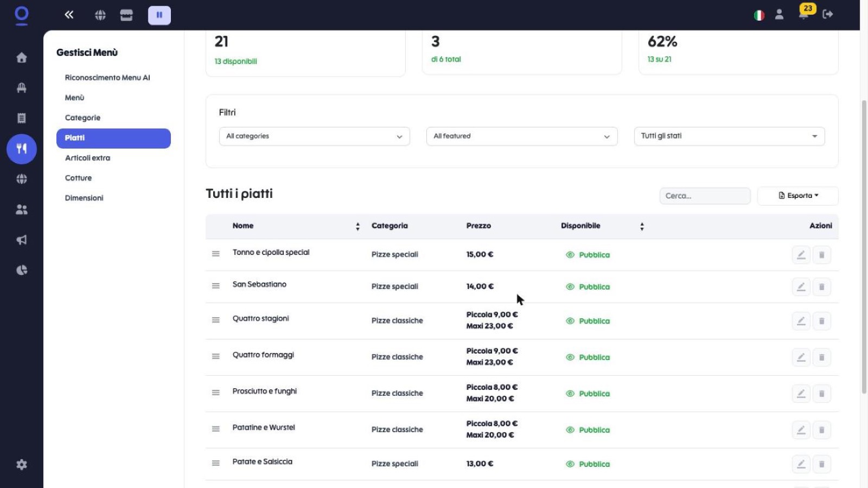Edit Tonno e cipolla special dish
868x488 pixels.
coord(801,255)
